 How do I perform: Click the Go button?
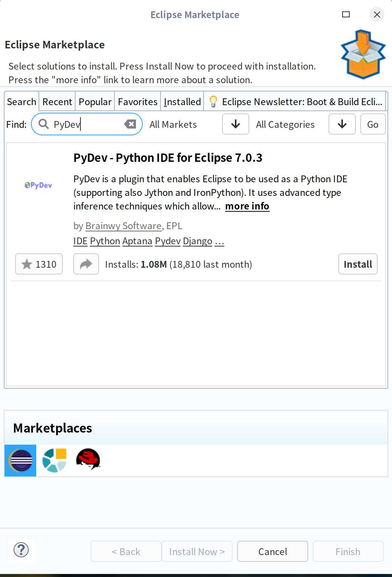click(373, 124)
